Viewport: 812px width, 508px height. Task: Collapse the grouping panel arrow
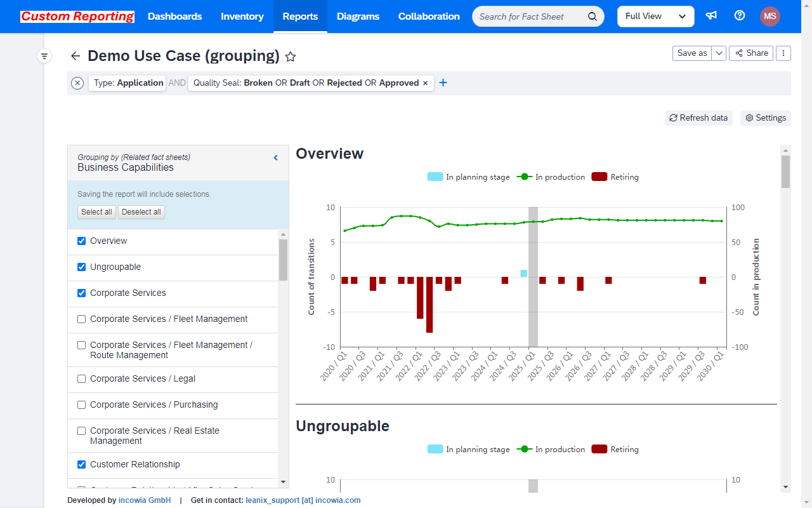click(x=276, y=157)
